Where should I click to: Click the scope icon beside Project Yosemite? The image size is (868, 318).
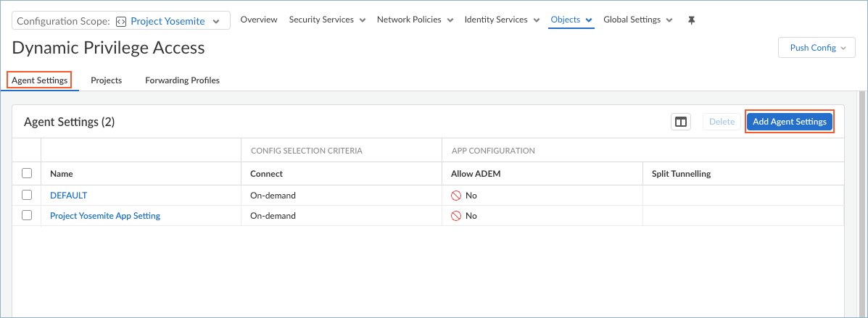121,21
